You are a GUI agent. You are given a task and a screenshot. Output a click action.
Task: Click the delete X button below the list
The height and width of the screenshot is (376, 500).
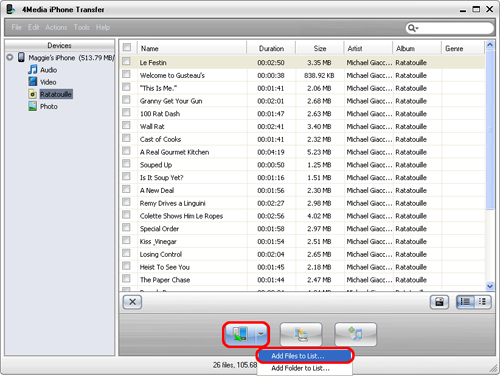[132, 302]
